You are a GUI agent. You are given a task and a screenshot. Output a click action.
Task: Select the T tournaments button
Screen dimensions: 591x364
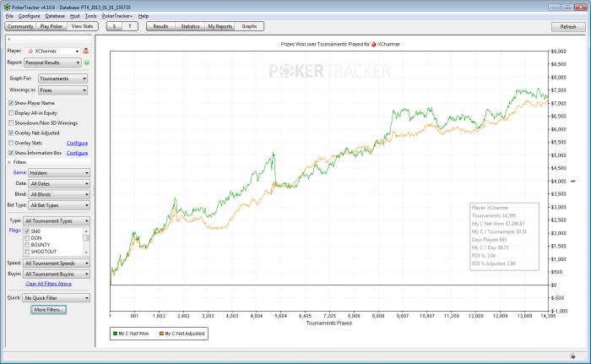130,26
